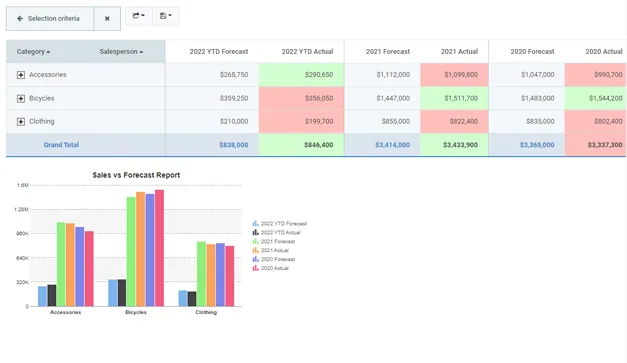Select Clothing $835,000 cell
The image size is (627, 363).
point(527,122)
